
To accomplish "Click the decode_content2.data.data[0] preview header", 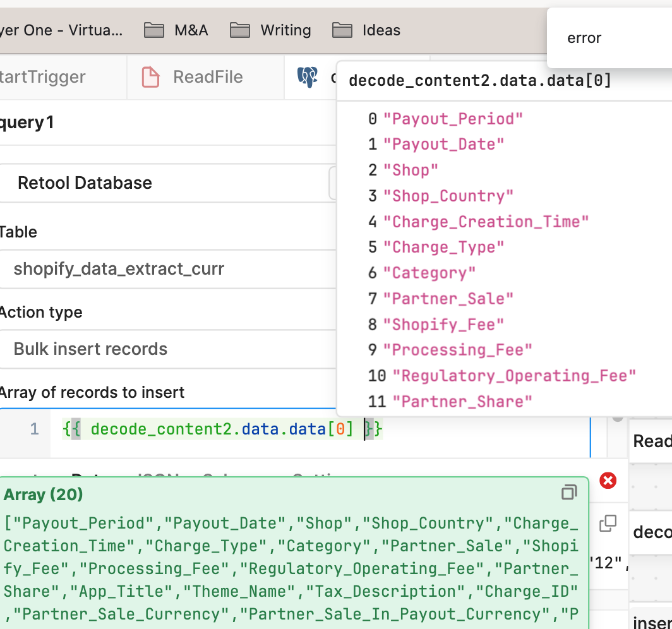I will point(480,81).
